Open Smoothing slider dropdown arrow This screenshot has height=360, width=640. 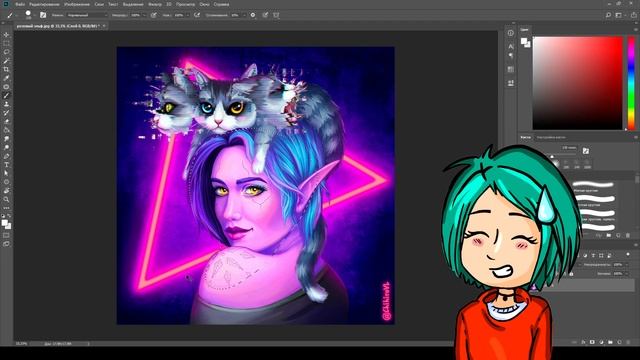[244, 15]
